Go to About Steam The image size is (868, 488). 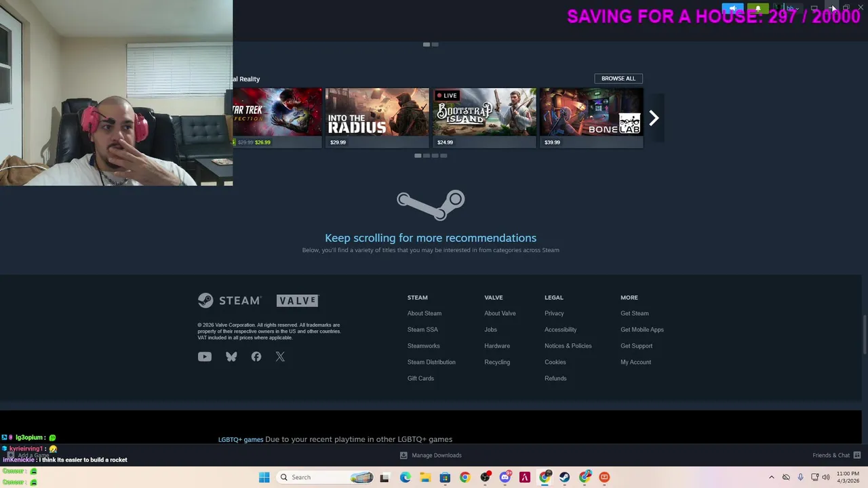425,313
